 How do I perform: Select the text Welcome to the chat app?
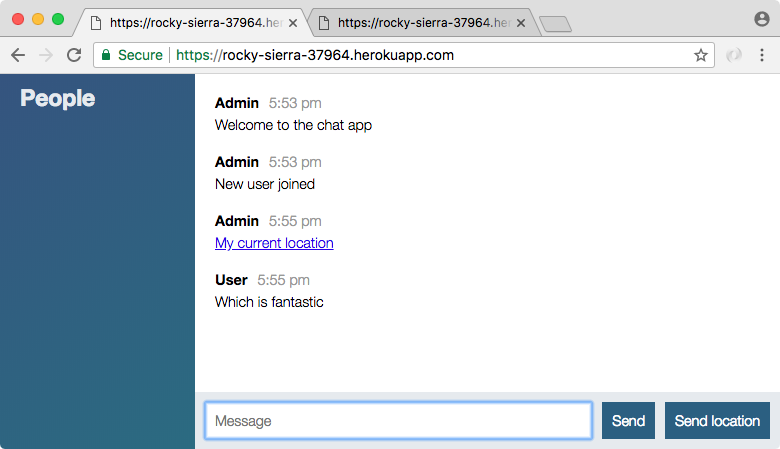point(293,125)
